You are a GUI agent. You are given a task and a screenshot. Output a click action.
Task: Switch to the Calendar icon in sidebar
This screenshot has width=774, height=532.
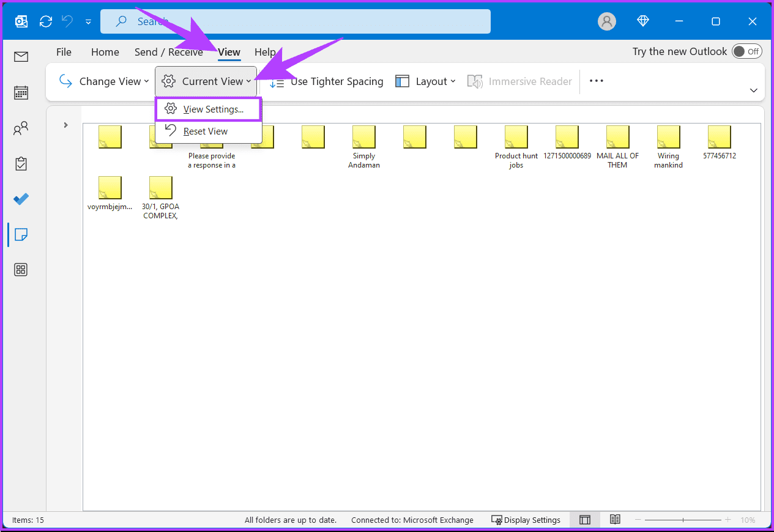click(20, 92)
